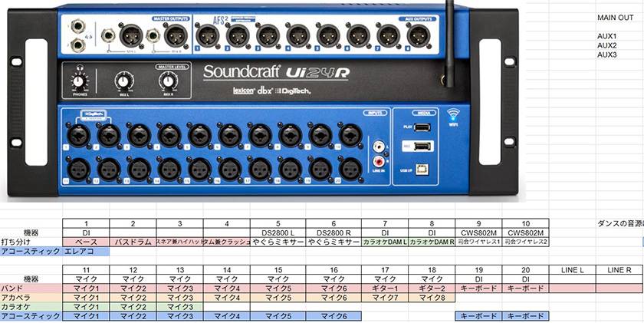Click バンド row キーボード under channel 20
Image resolution: width=644 pixels, height=323 pixels.
(x=525, y=288)
